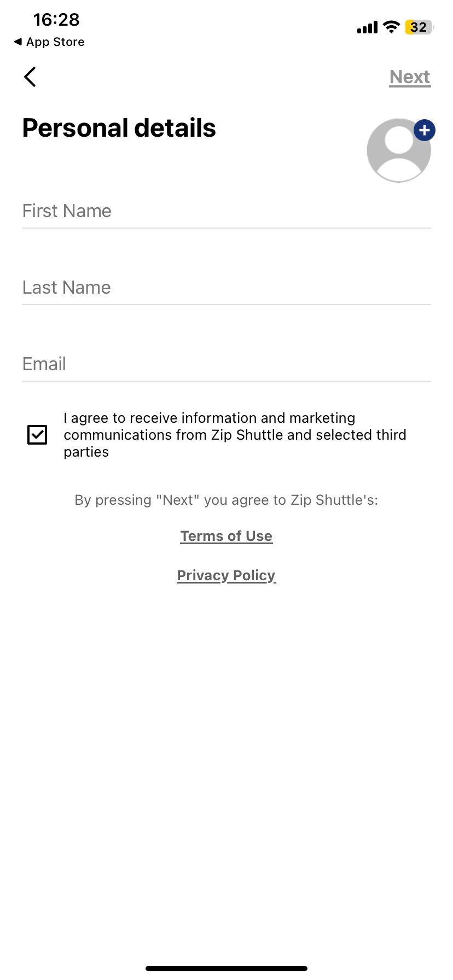The width and height of the screenshot is (453, 980).
Task: Tap the back chevron arrow
Action: pos(30,77)
